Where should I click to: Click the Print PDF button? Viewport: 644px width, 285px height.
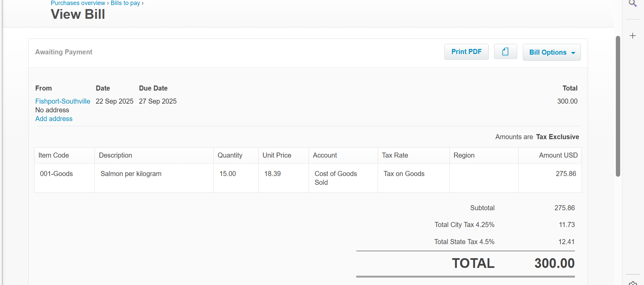pos(466,52)
